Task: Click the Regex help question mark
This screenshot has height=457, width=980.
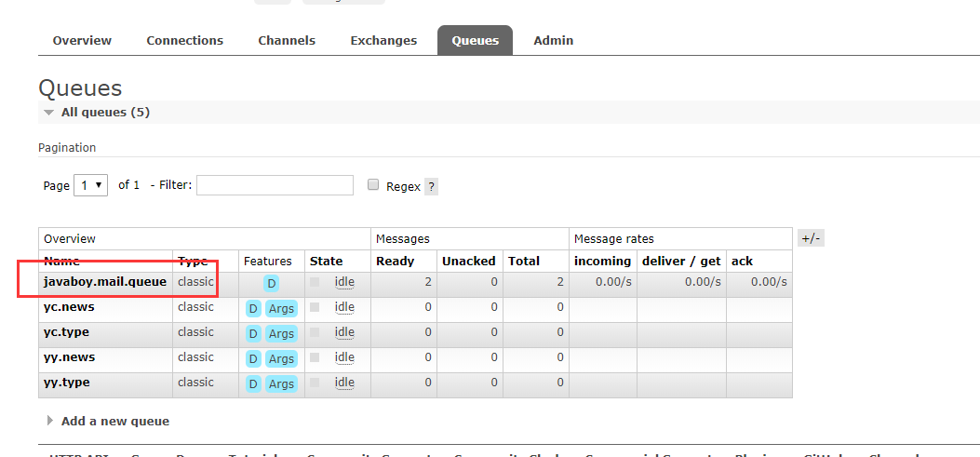Action: tap(431, 186)
